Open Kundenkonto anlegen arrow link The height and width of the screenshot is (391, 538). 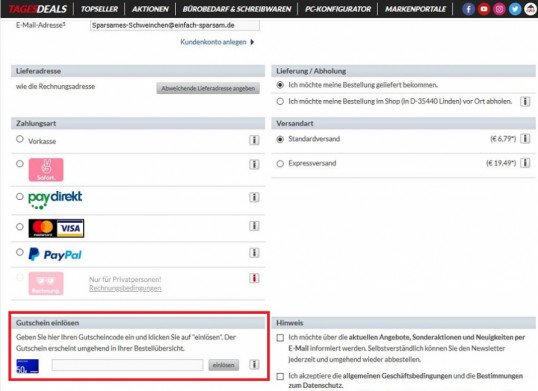(x=217, y=42)
